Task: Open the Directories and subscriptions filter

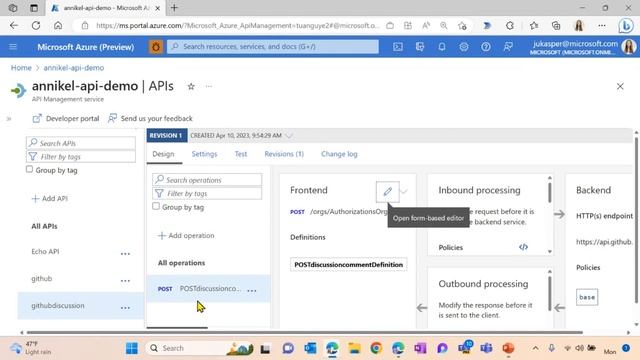Action: [x=420, y=47]
